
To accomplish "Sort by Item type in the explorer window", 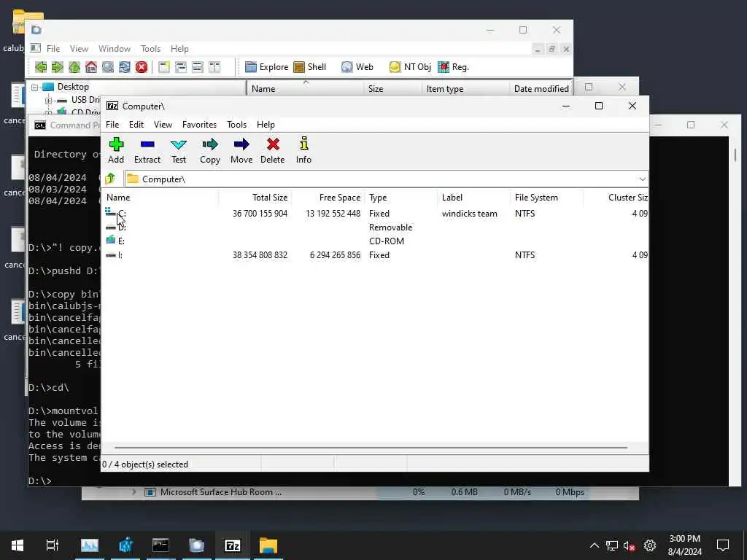I will click(x=465, y=88).
